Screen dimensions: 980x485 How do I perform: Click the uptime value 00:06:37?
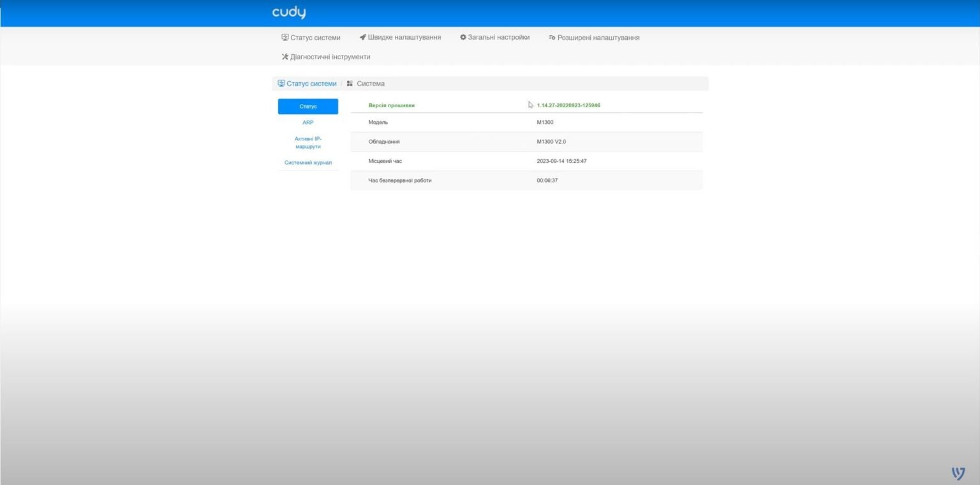(x=548, y=181)
